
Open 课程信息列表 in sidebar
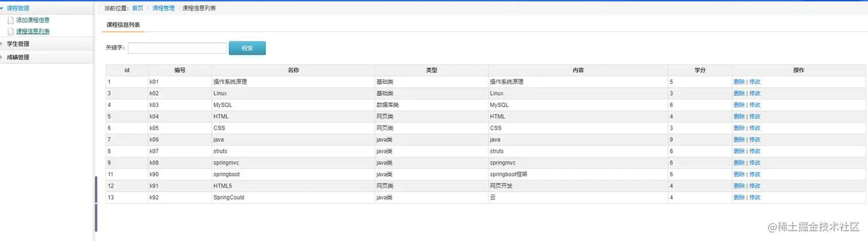click(33, 32)
